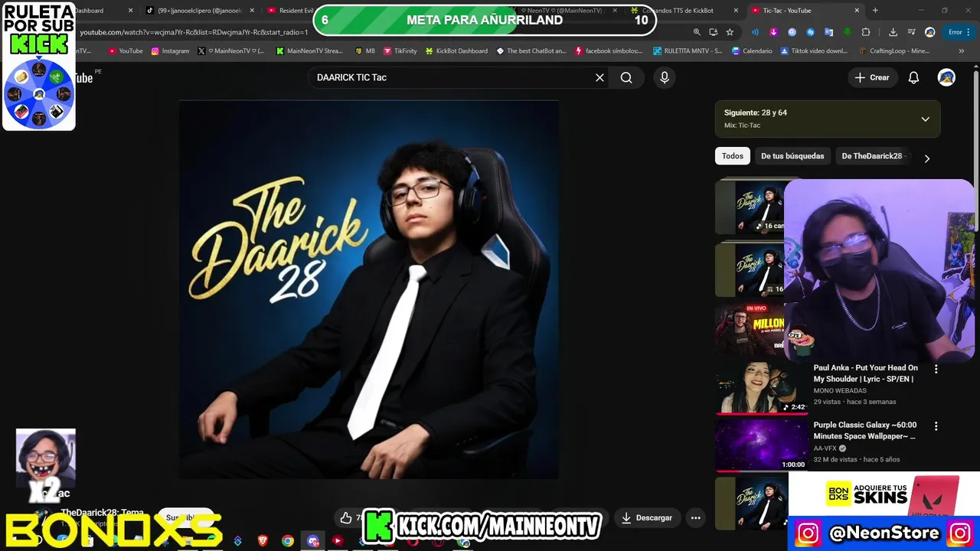Screen dimensions: 980x551
Task: Bookmark this page with star icon
Action: (730, 32)
